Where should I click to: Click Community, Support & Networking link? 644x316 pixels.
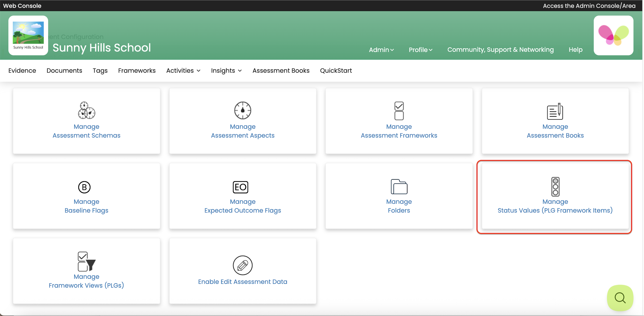500,50
